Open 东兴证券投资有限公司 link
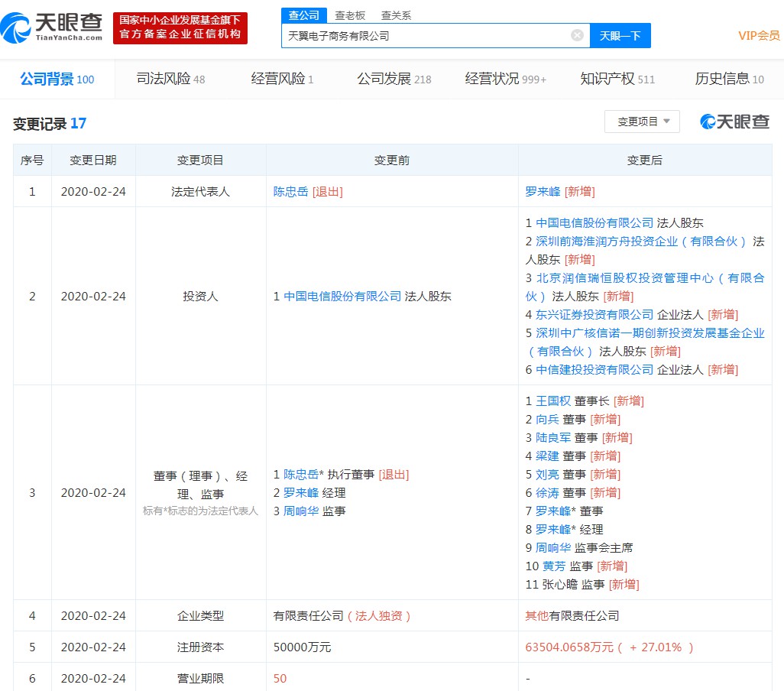Viewport: 784px width, 691px height. [594, 314]
